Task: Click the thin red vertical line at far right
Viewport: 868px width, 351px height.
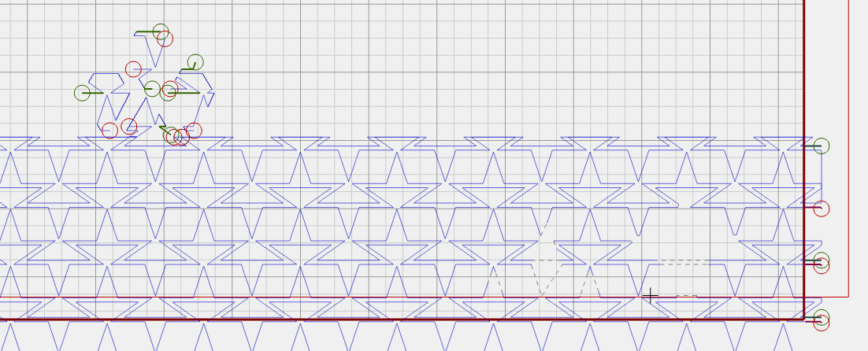Action: [848, 157]
